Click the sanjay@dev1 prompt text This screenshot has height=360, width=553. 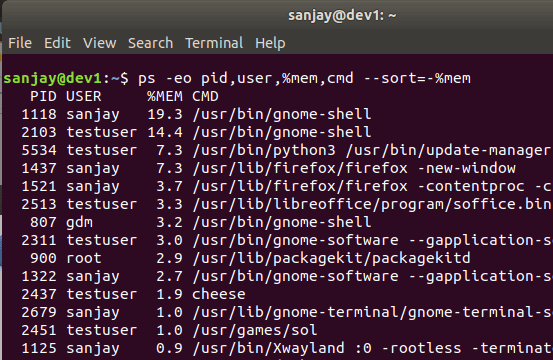click(x=53, y=78)
